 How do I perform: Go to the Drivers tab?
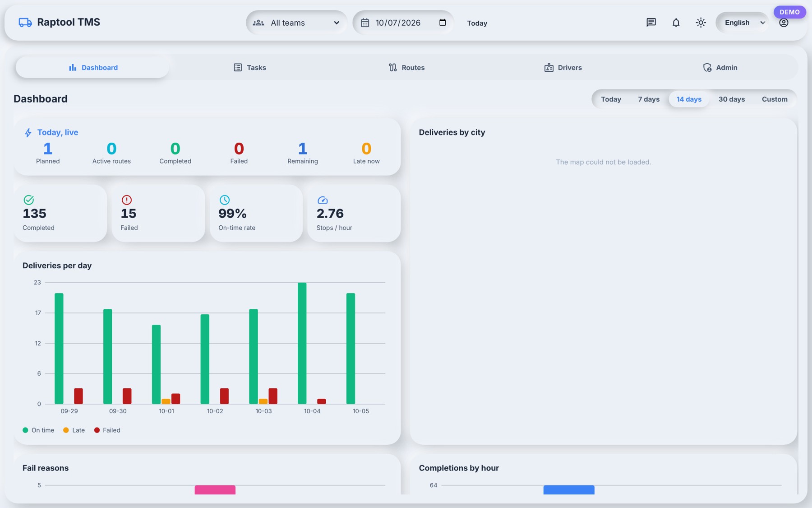563,67
